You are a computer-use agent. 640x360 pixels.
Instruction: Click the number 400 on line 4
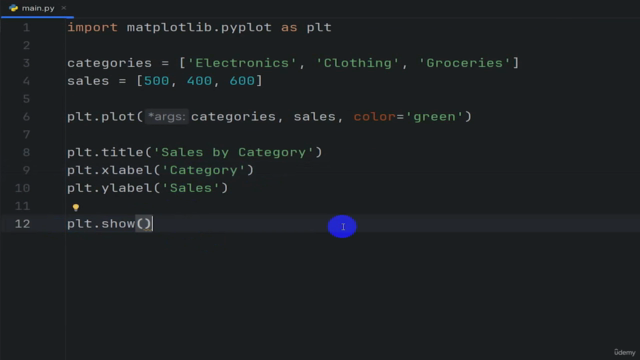pos(199,81)
